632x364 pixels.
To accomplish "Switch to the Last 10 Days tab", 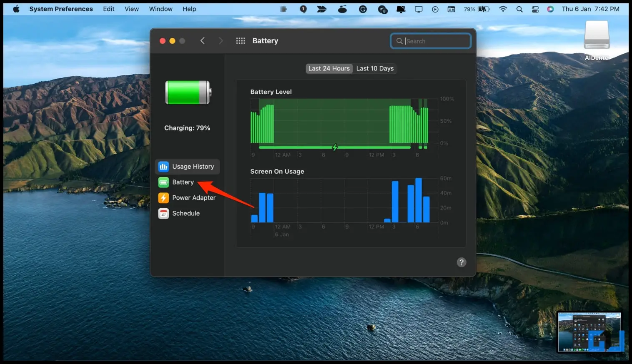I will (x=375, y=68).
